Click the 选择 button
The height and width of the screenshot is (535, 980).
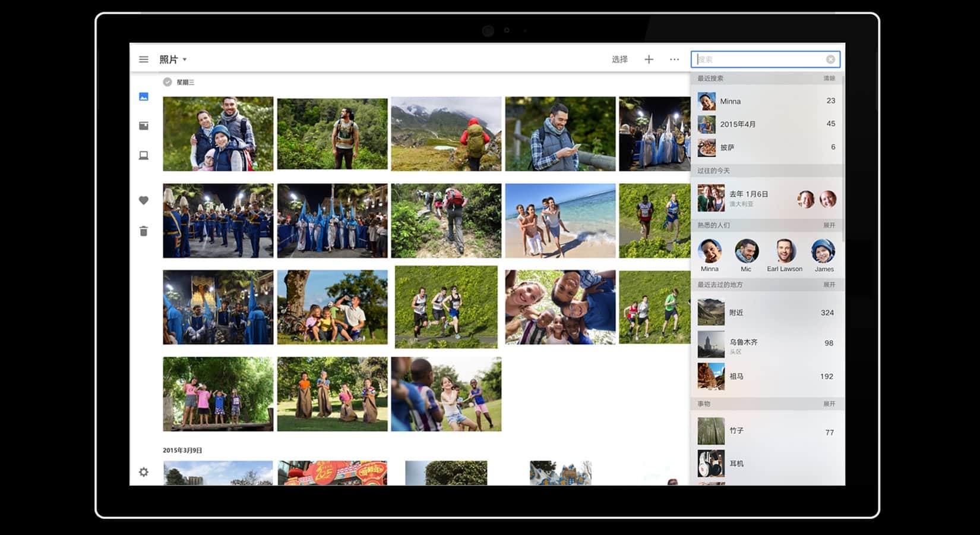tap(619, 59)
